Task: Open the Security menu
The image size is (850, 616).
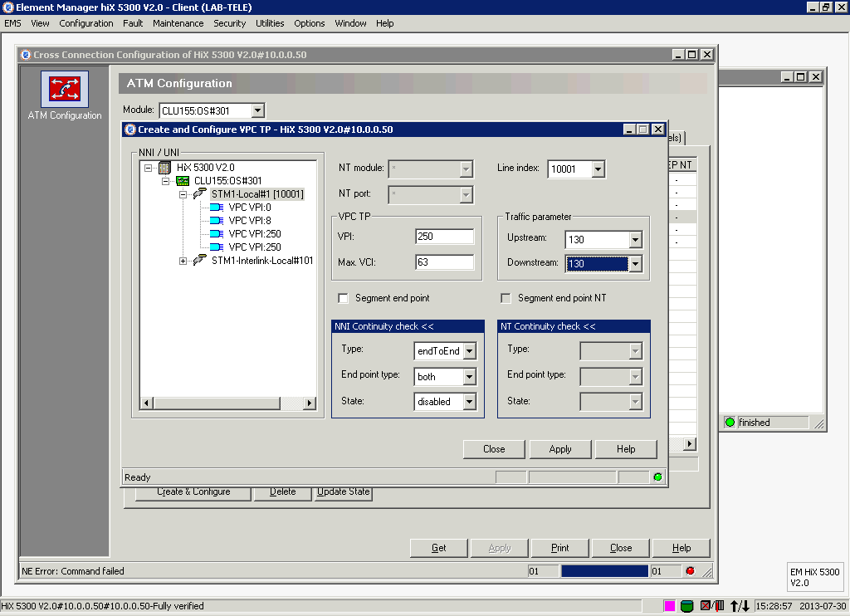Action: pyautogui.click(x=229, y=23)
